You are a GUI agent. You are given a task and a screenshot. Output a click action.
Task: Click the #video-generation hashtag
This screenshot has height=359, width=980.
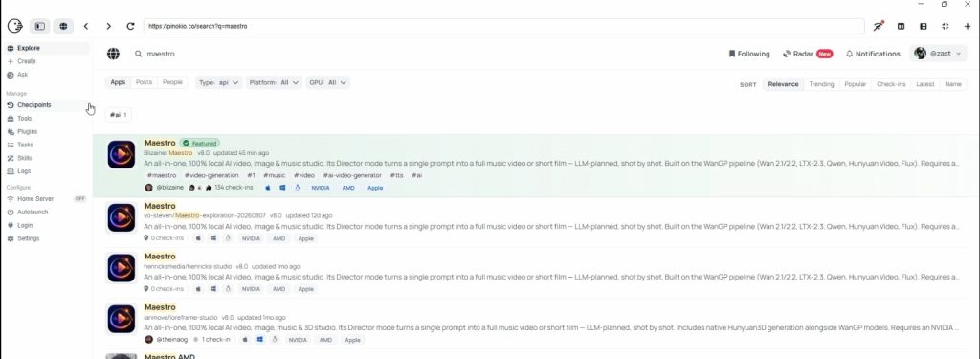212,176
